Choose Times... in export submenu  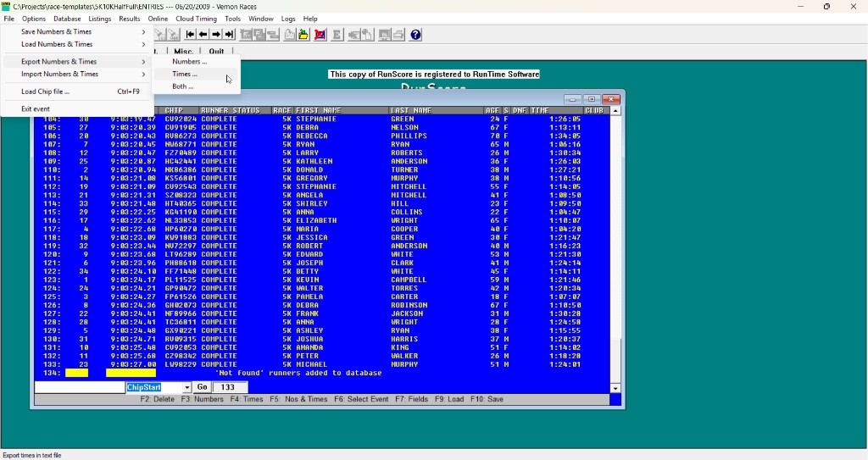pos(196,74)
